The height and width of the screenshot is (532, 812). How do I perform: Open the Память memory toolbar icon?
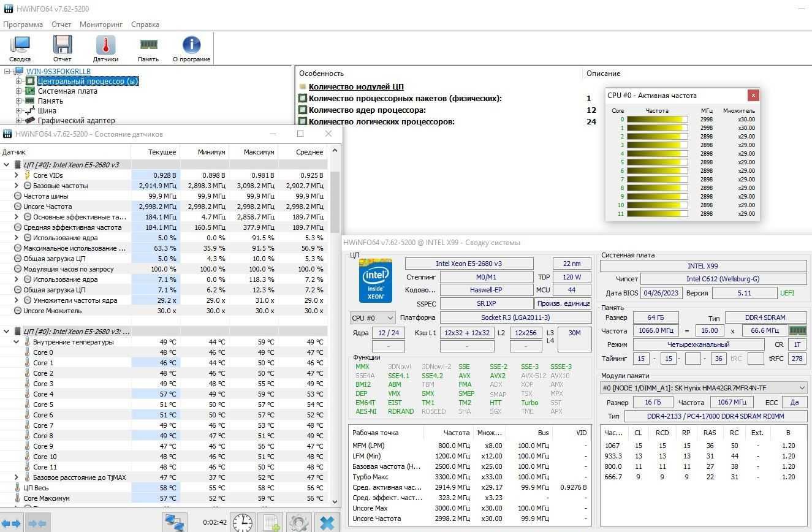click(x=148, y=48)
